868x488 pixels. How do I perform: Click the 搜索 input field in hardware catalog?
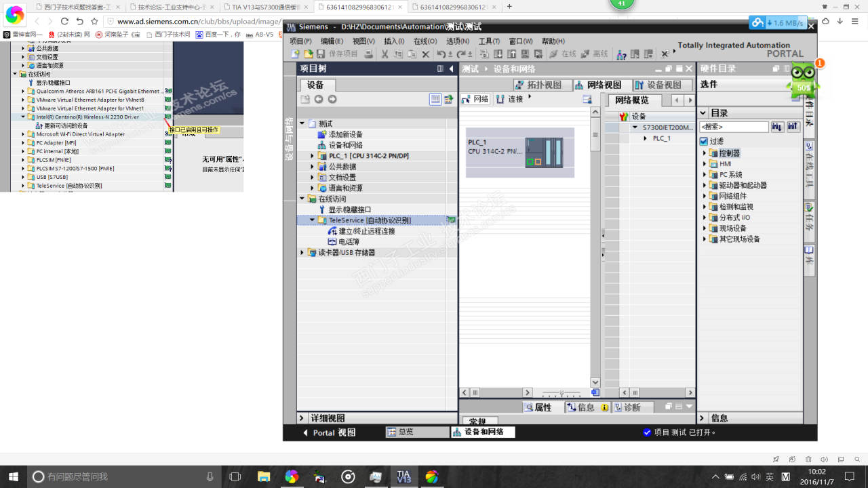point(736,127)
